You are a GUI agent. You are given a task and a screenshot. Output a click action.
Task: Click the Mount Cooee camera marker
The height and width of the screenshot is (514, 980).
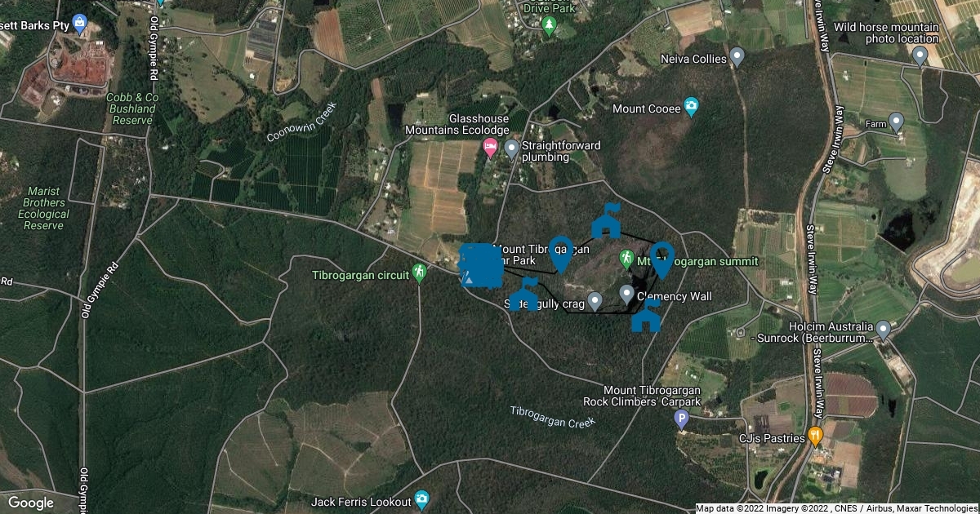(x=692, y=106)
